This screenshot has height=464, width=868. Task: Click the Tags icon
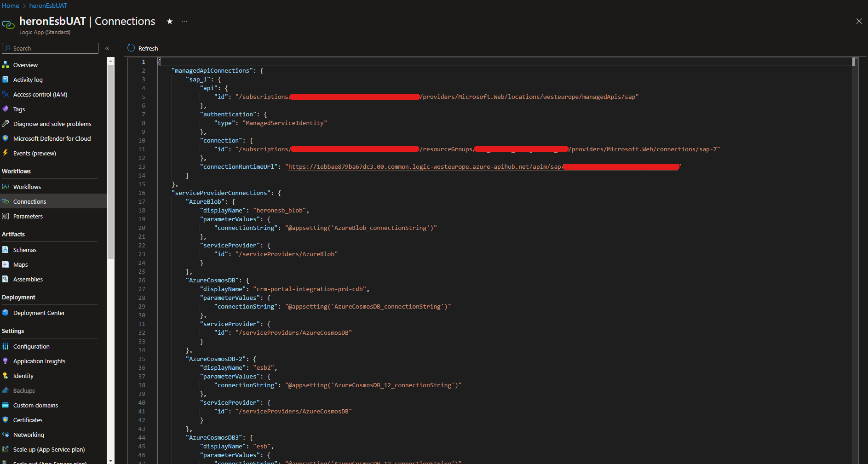[x=6, y=109]
